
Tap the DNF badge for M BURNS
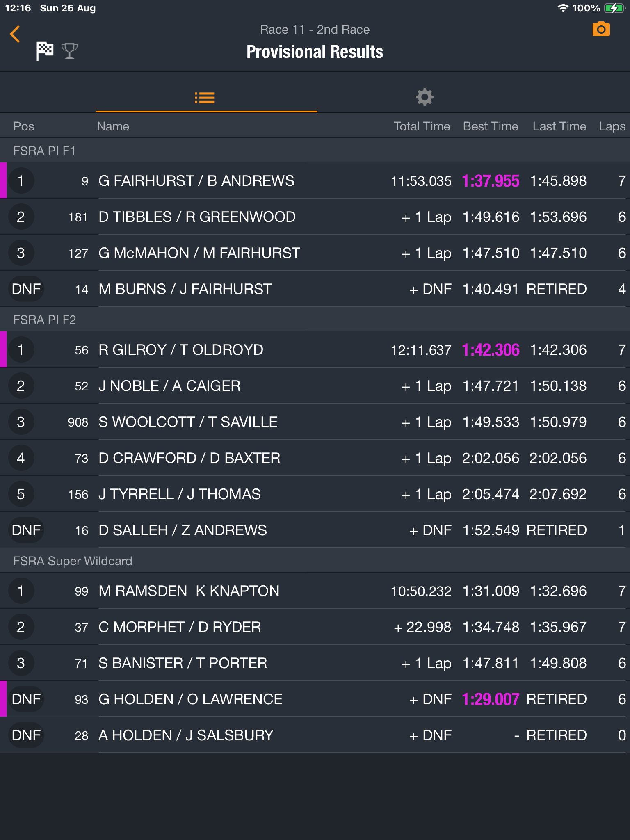26,289
